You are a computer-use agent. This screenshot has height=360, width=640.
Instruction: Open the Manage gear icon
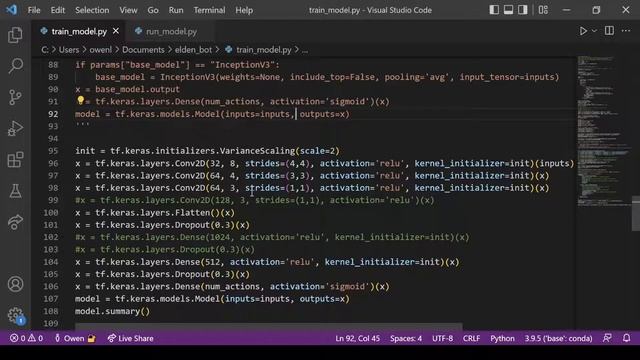pyautogui.click(x=15, y=315)
